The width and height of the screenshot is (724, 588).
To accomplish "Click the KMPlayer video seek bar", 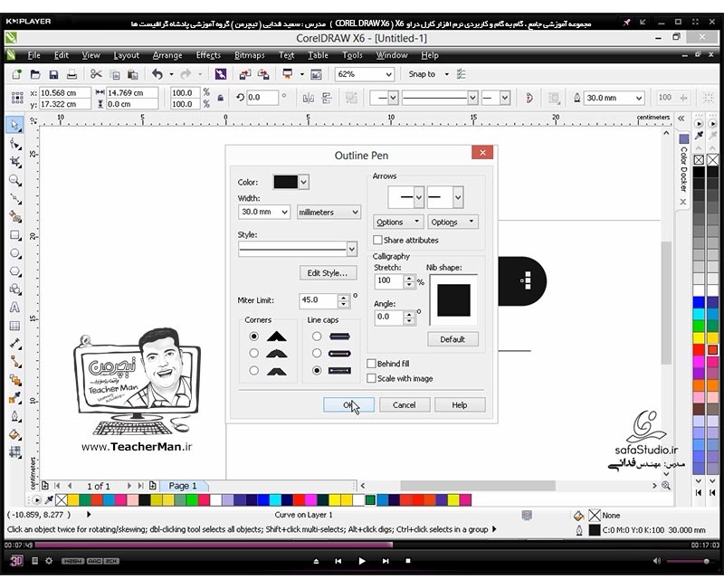I will [361, 545].
